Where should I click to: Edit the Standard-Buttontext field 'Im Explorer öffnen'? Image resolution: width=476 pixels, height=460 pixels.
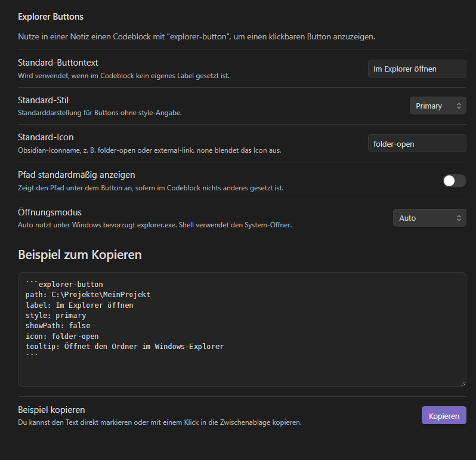click(417, 69)
